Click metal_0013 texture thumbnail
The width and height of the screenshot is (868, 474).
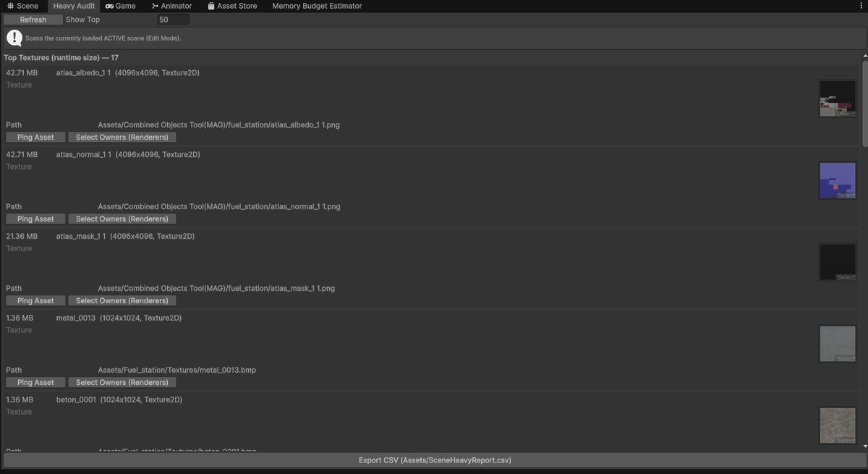pos(838,344)
